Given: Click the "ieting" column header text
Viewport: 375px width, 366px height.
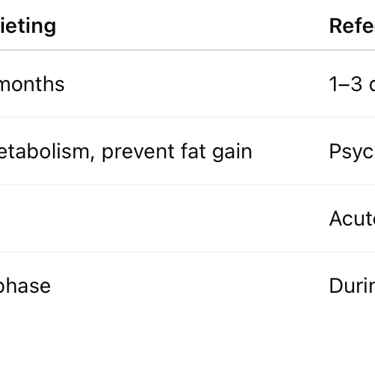Looking at the screenshot, I should [28, 26].
